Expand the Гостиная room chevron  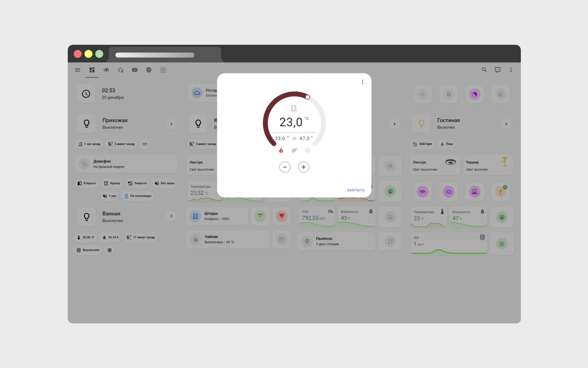click(506, 124)
